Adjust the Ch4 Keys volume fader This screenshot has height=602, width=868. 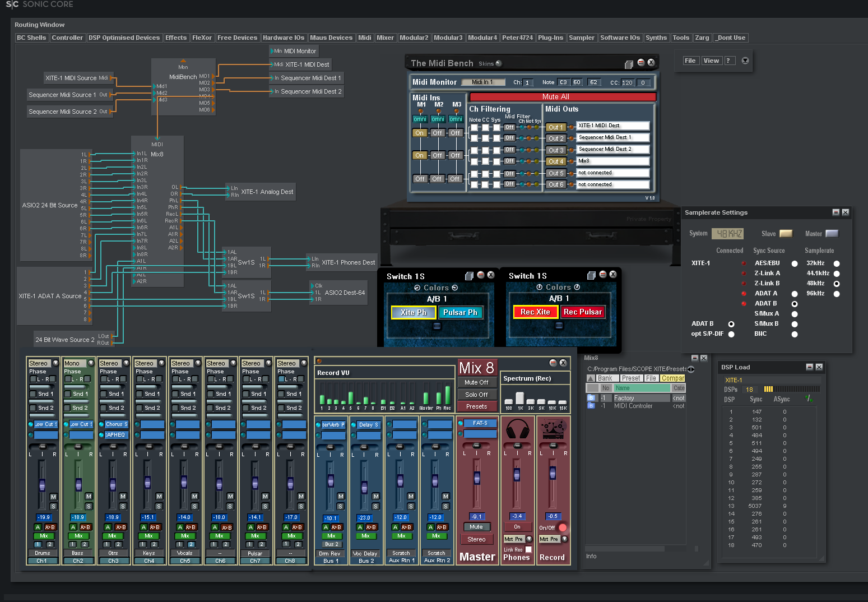point(147,483)
